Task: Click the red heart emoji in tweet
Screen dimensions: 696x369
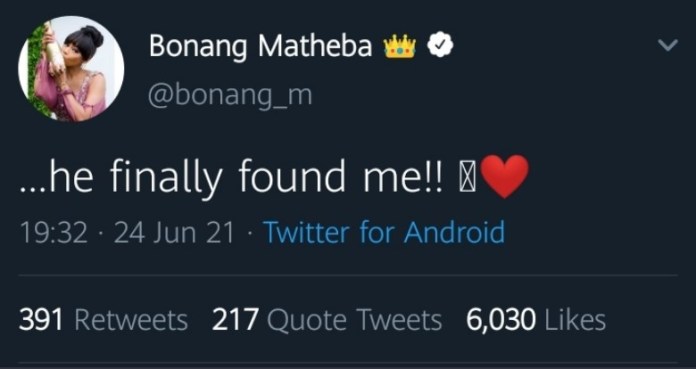Action: 504,176
